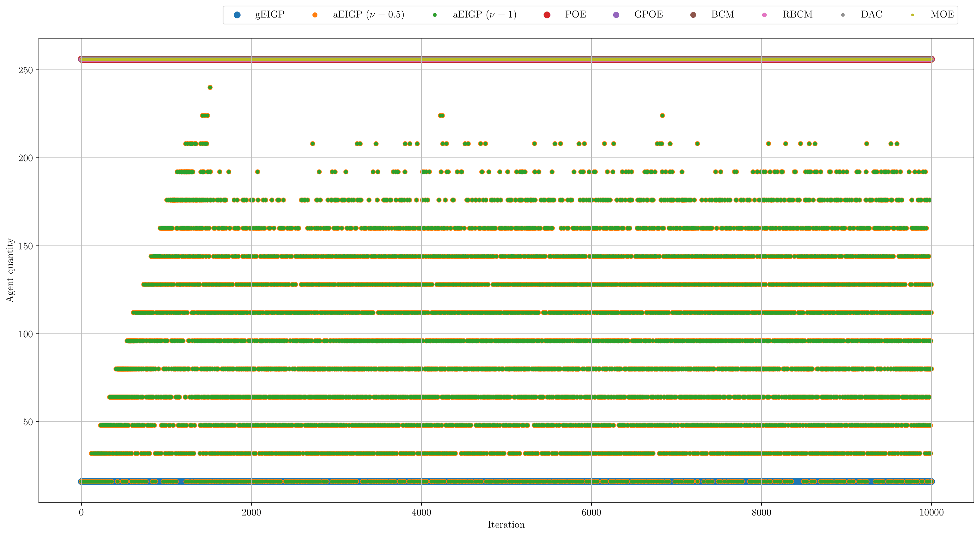The width and height of the screenshot is (980, 536).
Task: Click the POE legend text
Action: click(575, 15)
